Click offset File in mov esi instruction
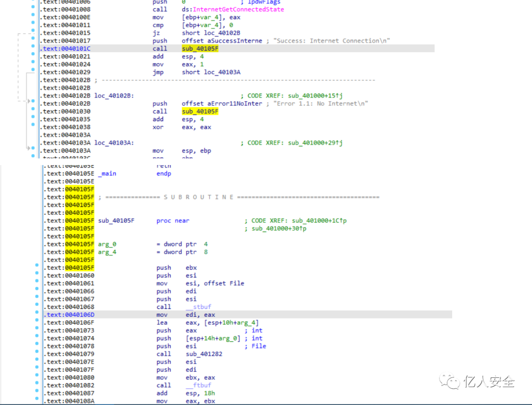The width and height of the screenshot is (532, 405). coord(224,283)
